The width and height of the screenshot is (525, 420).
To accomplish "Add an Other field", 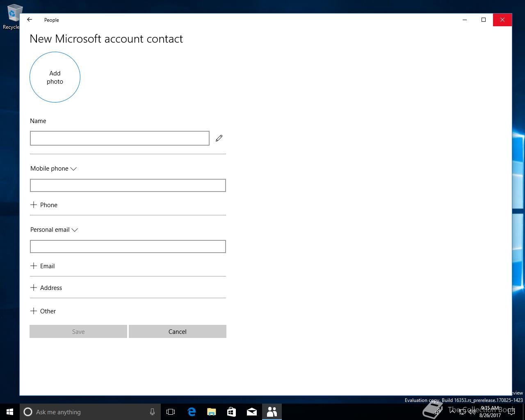I will pos(43,311).
